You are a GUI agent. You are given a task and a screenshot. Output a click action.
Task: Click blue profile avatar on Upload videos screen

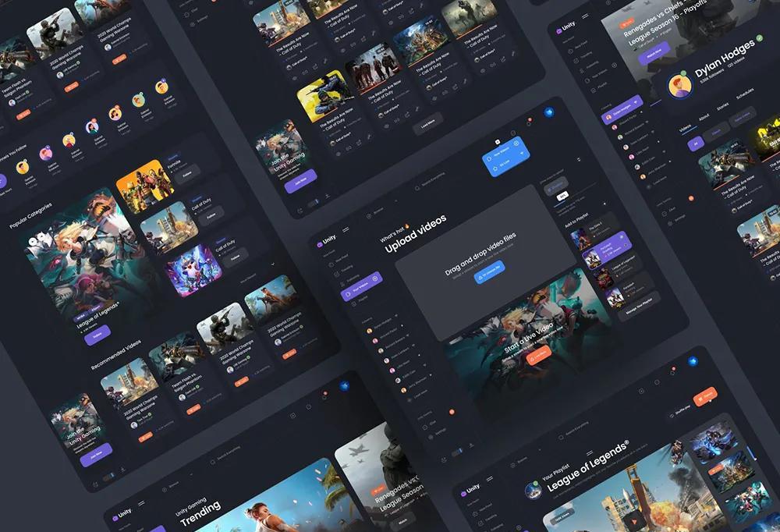(549, 112)
